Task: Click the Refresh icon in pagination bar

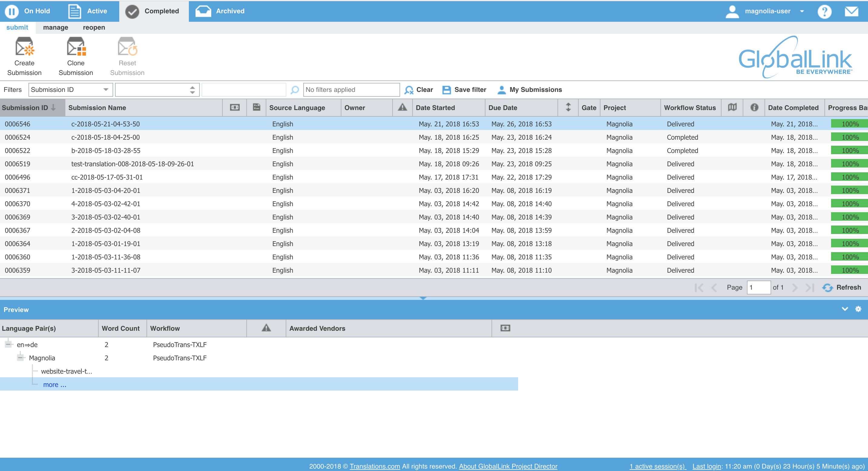Action: [827, 287]
